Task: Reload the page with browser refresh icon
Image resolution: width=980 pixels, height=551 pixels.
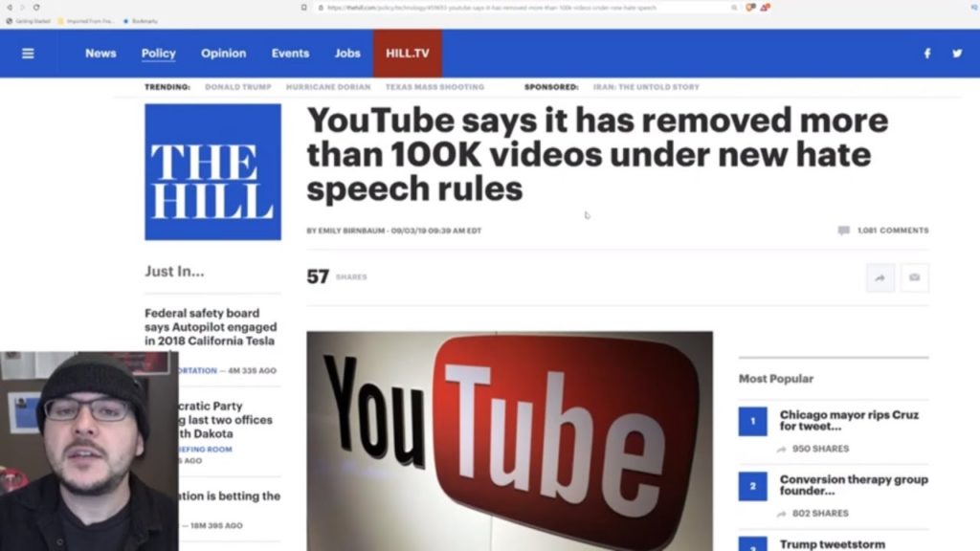Action: point(36,8)
